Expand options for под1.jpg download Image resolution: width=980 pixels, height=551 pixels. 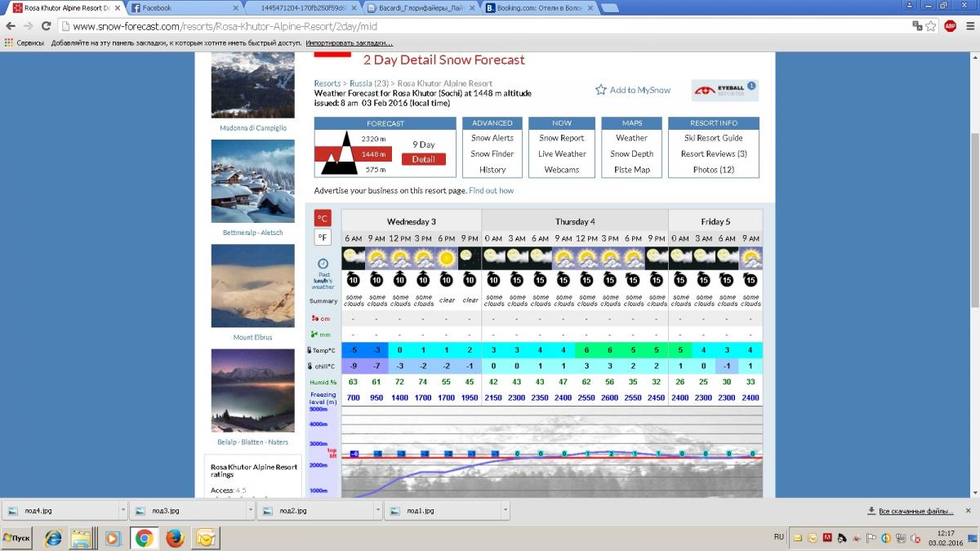click(506, 511)
